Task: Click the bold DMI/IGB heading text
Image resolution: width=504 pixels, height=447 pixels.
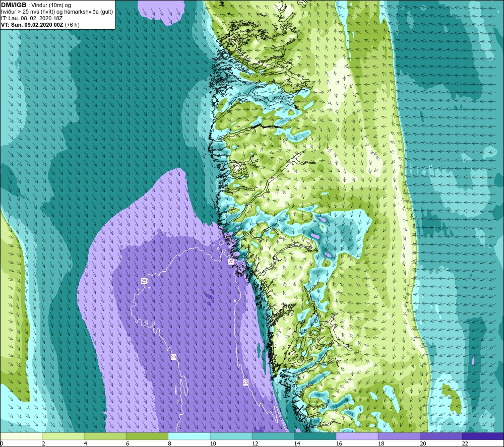Action: pos(14,5)
